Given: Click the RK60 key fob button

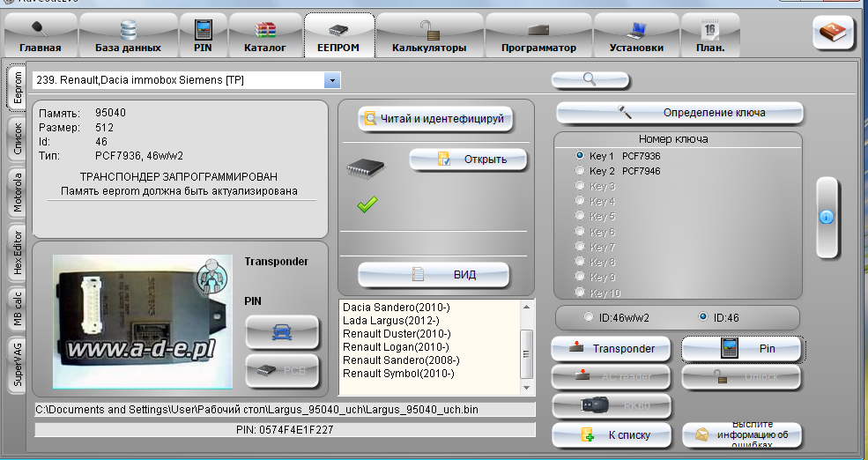Looking at the screenshot, I should pos(612,405).
